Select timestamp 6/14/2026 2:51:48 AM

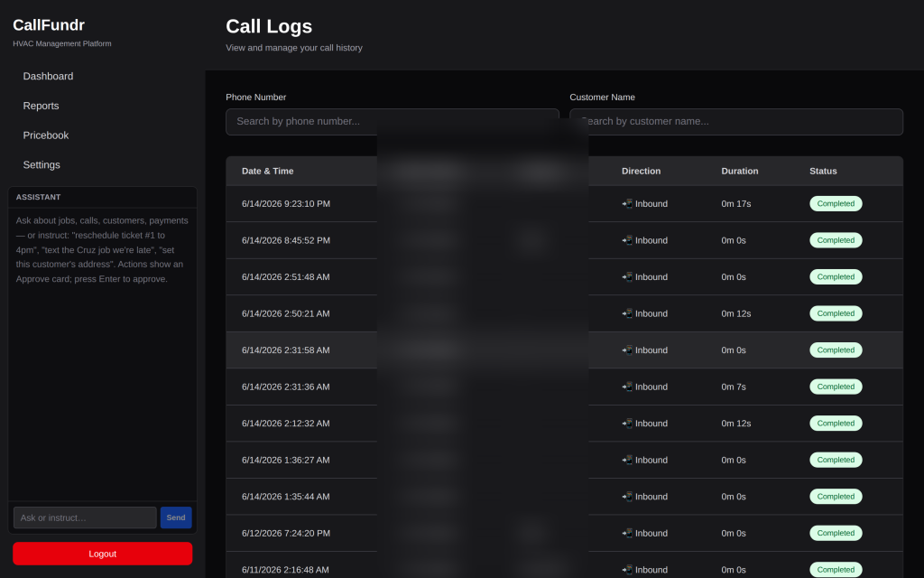pos(286,276)
